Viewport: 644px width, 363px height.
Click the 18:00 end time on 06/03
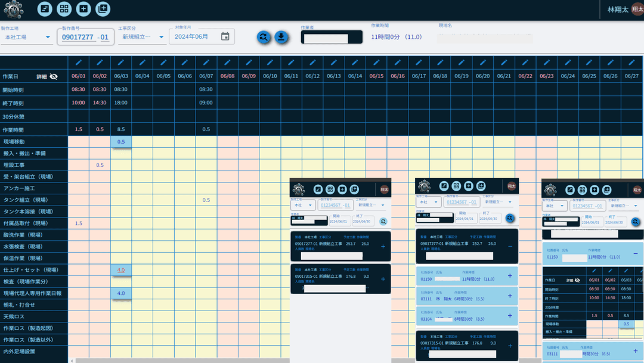coord(120,103)
